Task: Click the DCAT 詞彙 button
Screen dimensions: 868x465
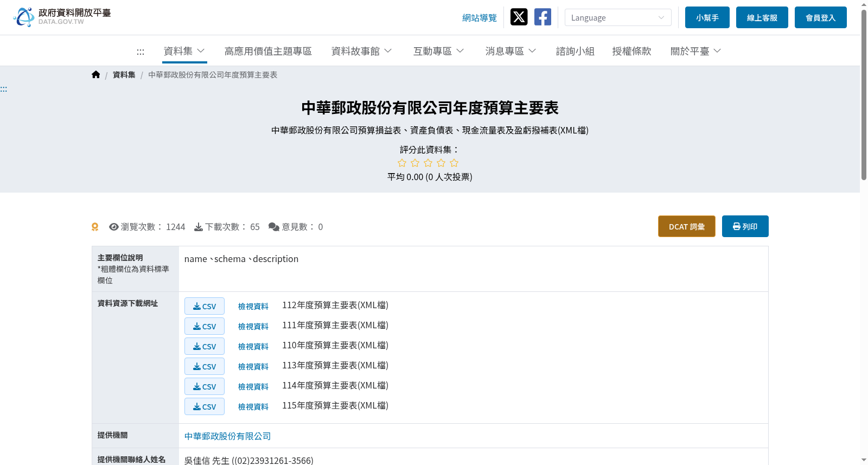Action: pyautogui.click(x=687, y=226)
